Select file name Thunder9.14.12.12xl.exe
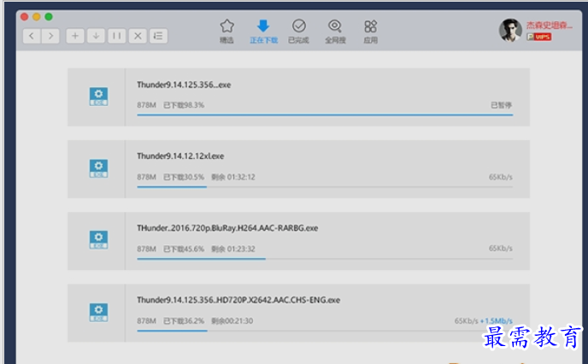This screenshot has width=588, height=364. (180, 156)
